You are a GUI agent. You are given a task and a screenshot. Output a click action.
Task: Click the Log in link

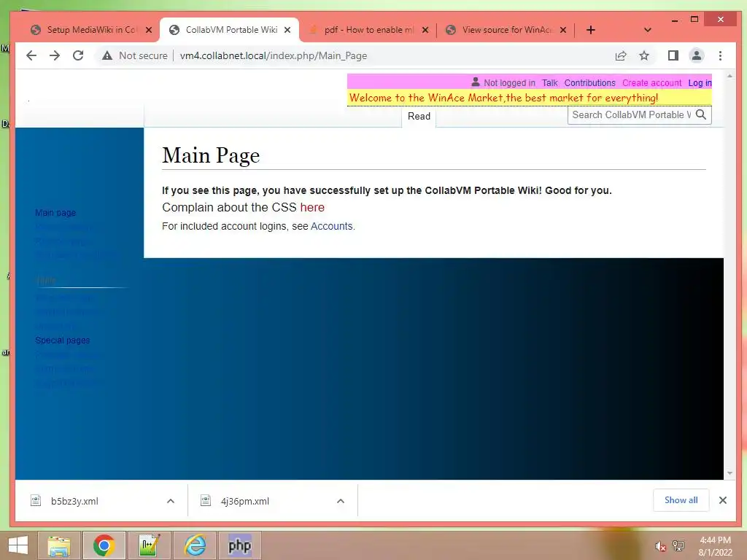coord(700,83)
